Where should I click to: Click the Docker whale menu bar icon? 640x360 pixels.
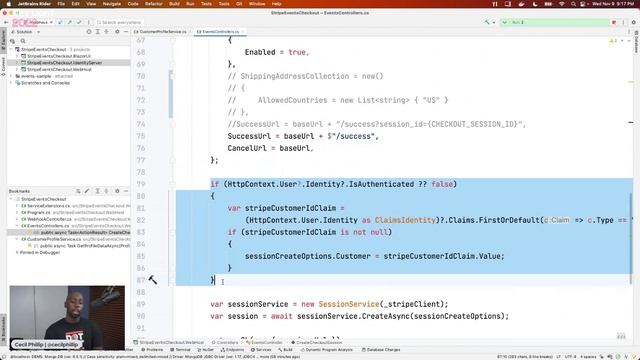click(x=521, y=4)
